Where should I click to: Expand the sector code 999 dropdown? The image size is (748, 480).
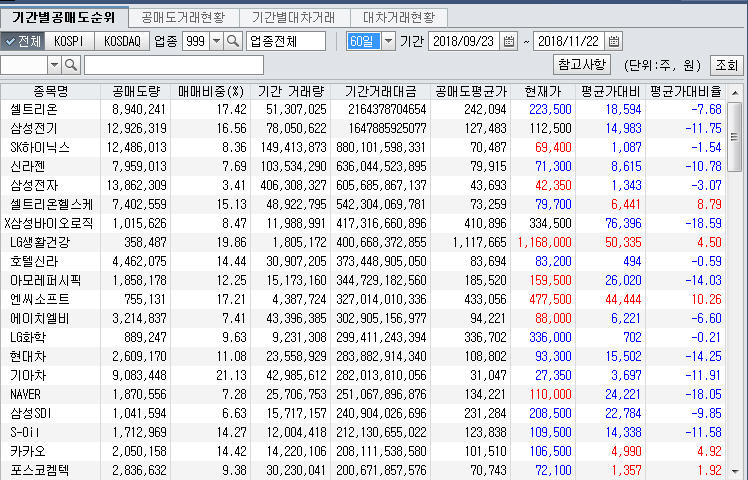click(x=217, y=41)
